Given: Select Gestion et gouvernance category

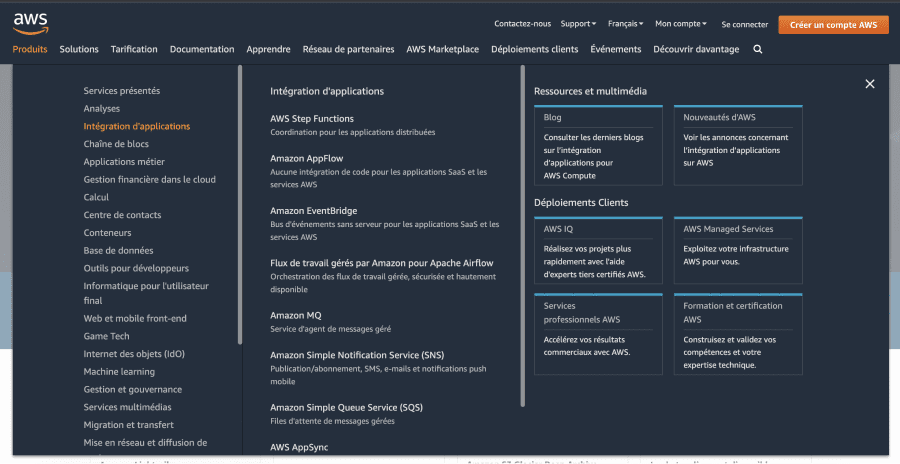Looking at the screenshot, I should pos(133,390).
